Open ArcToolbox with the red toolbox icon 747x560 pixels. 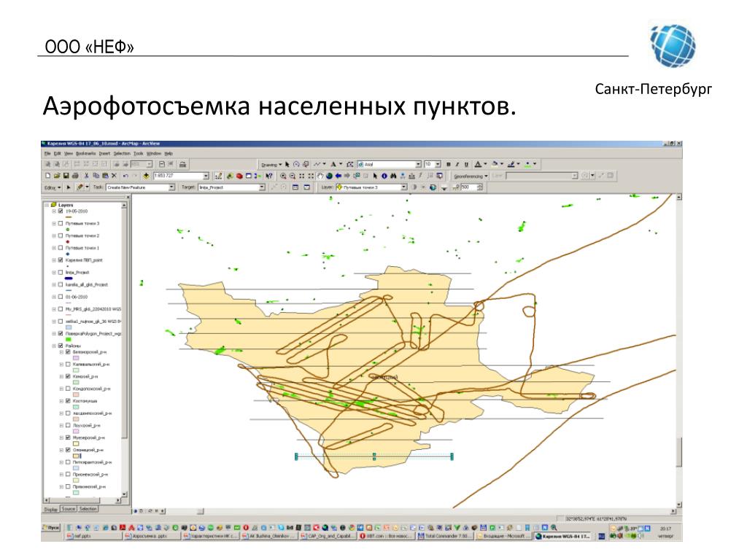(x=239, y=176)
